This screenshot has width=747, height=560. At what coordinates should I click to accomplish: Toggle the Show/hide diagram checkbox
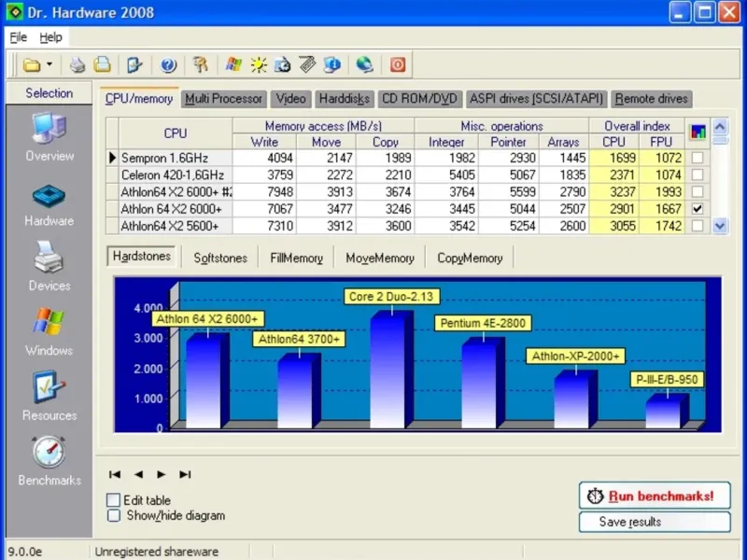[113, 516]
